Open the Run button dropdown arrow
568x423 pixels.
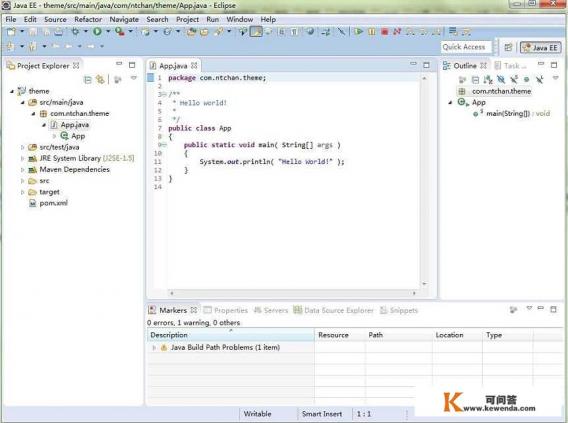pyautogui.click(x=108, y=32)
